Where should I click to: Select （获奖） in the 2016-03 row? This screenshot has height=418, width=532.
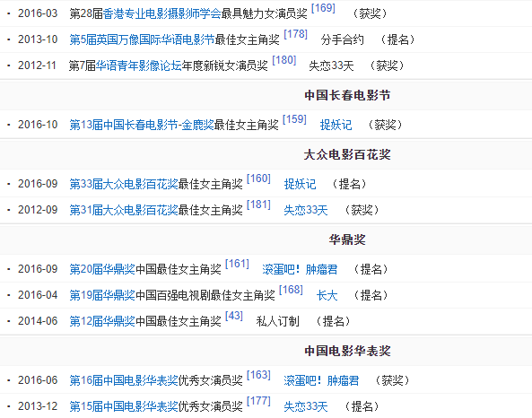click(x=370, y=13)
